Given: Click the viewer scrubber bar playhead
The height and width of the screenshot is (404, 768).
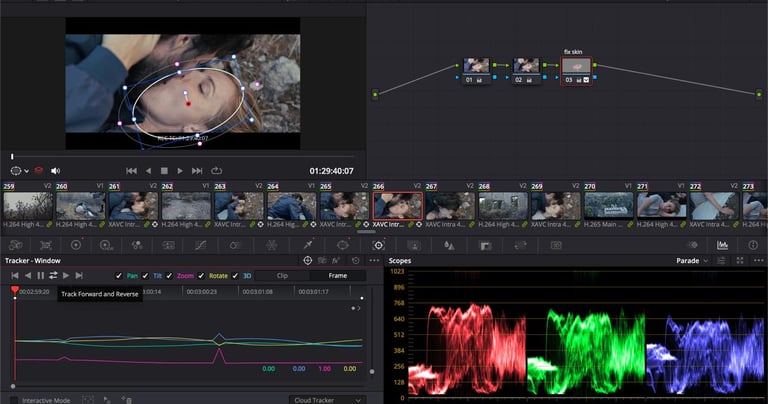Looking at the screenshot, I should tap(12, 156).
